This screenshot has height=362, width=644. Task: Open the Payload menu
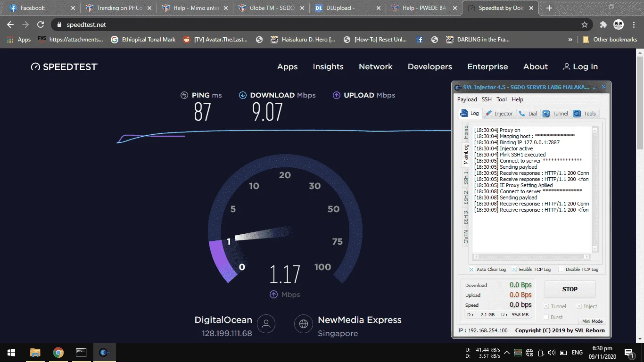467,99
